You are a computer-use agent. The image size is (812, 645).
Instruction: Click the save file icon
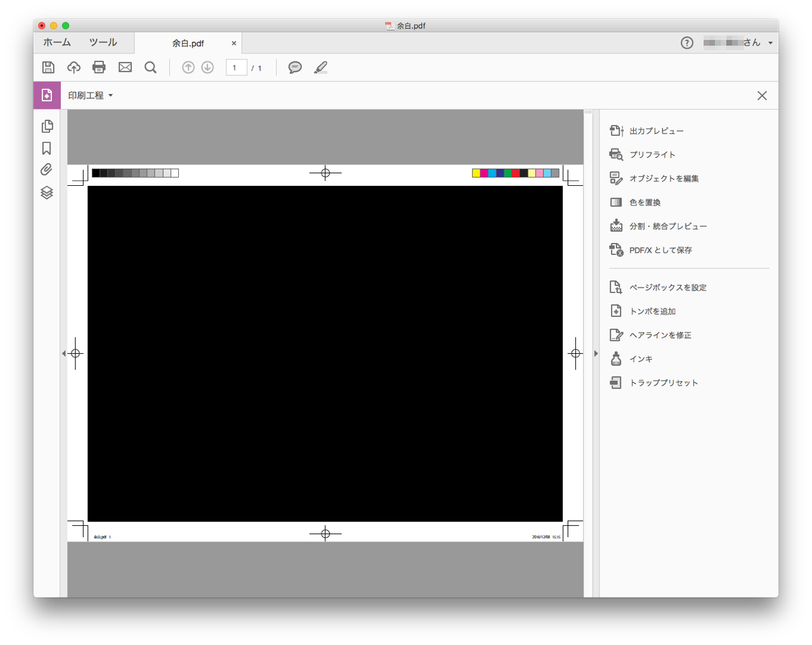[x=48, y=67]
